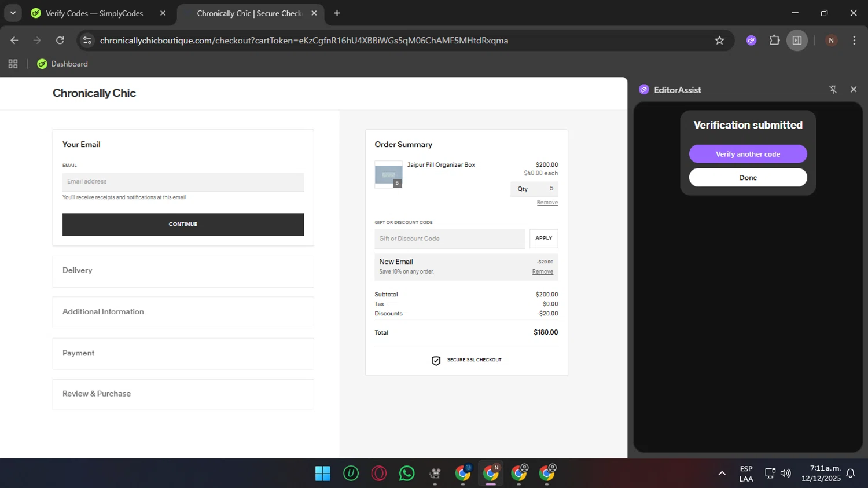Expand the Delivery section
Screen dimensions: 868x488
point(183,271)
